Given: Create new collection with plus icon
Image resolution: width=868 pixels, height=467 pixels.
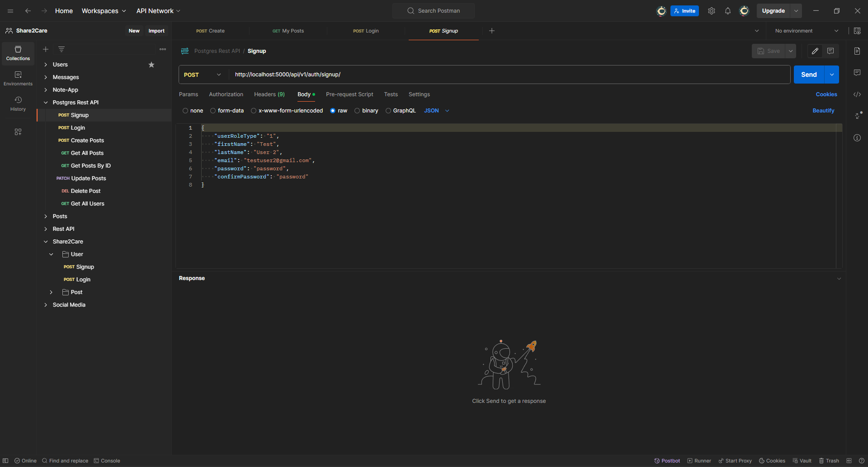Looking at the screenshot, I should coord(46,49).
